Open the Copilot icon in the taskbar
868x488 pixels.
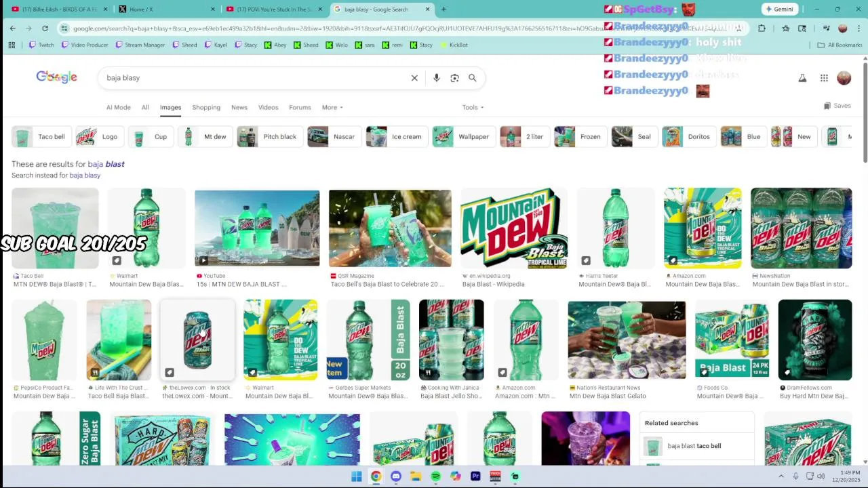coord(456,476)
